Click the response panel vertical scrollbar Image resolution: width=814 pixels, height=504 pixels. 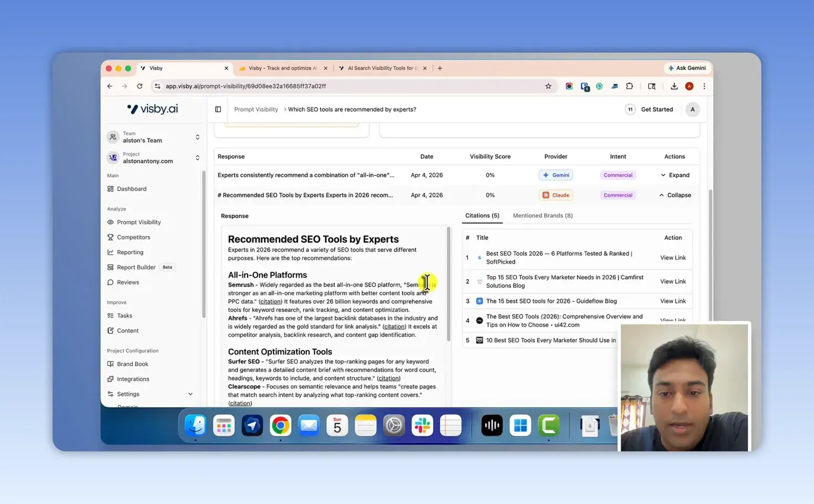coord(449,284)
